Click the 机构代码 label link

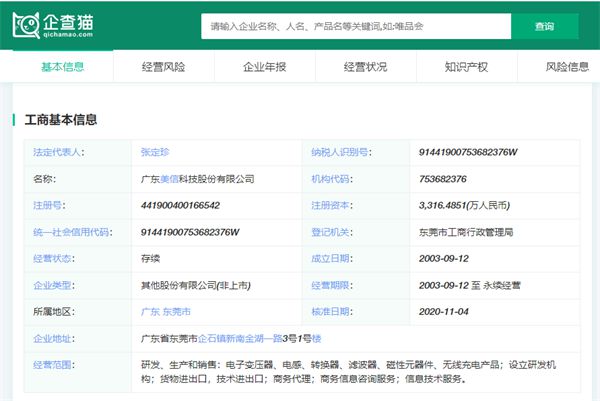point(330,179)
